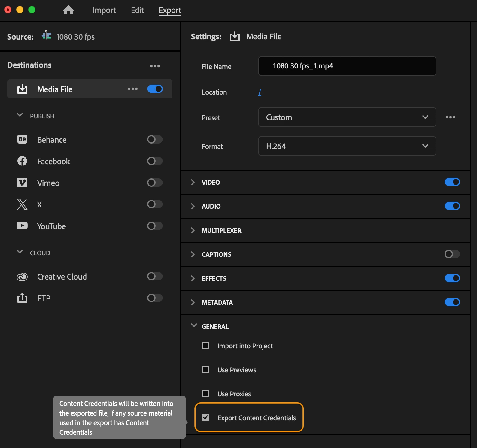Click the X logo icon
This screenshot has height=448, width=477.
pyautogui.click(x=22, y=204)
